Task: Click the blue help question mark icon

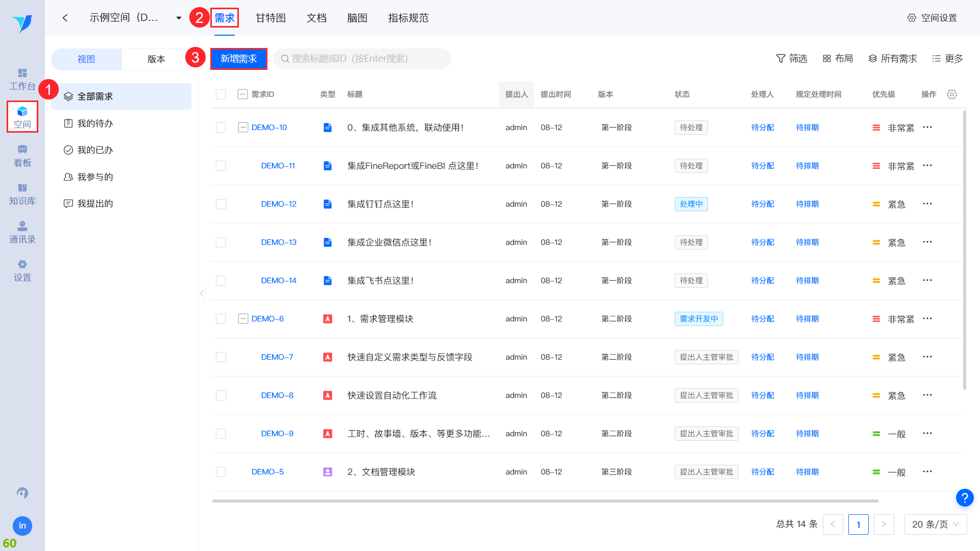Action: 964,497
